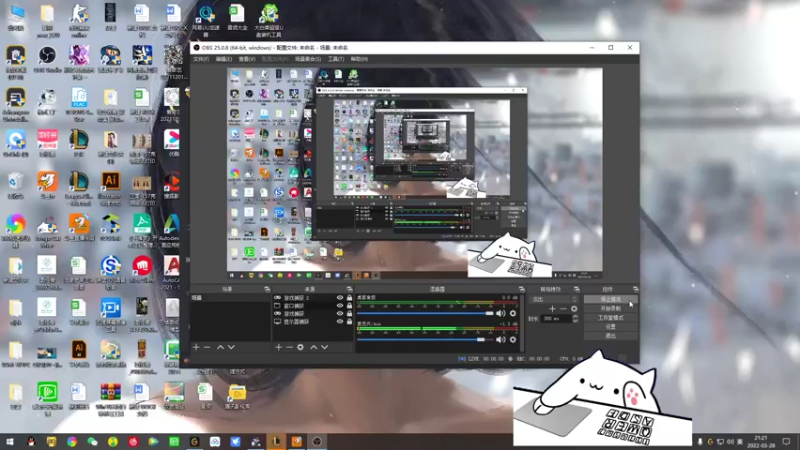Add a new source with the plus icon
This screenshot has width=800, height=450.
coord(278,347)
